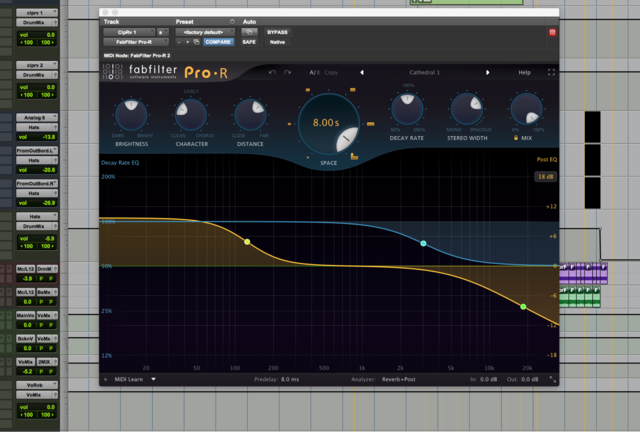Click the Mix knob
The height and width of the screenshot is (432, 640).
[x=527, y=109]
